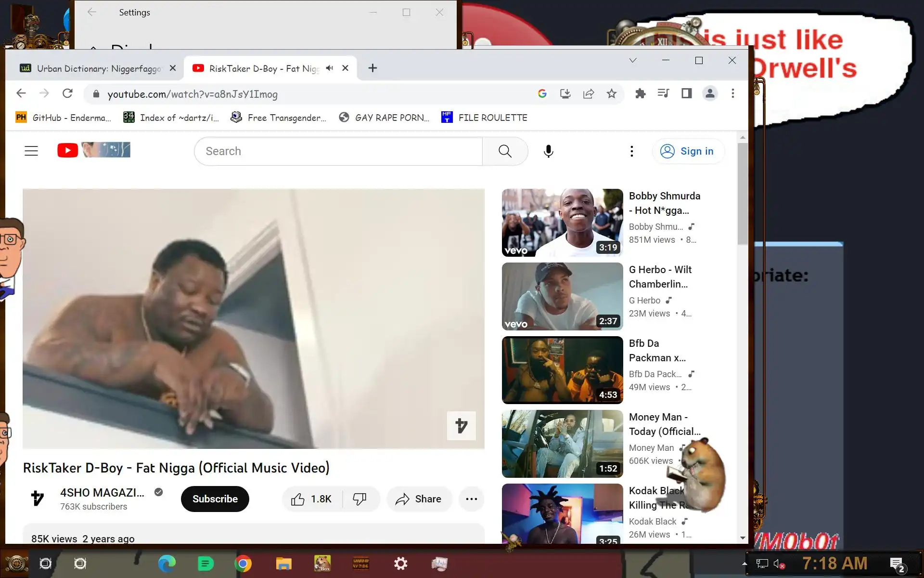This screenshot has height=578, width=924.
Task: Click the page vertical scrollbar thumb
Action: (x=743, y=193)
